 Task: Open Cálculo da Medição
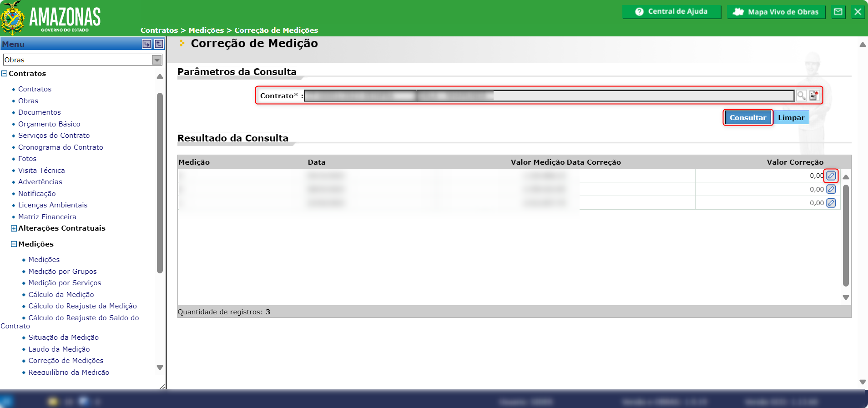tap(61, 295)
